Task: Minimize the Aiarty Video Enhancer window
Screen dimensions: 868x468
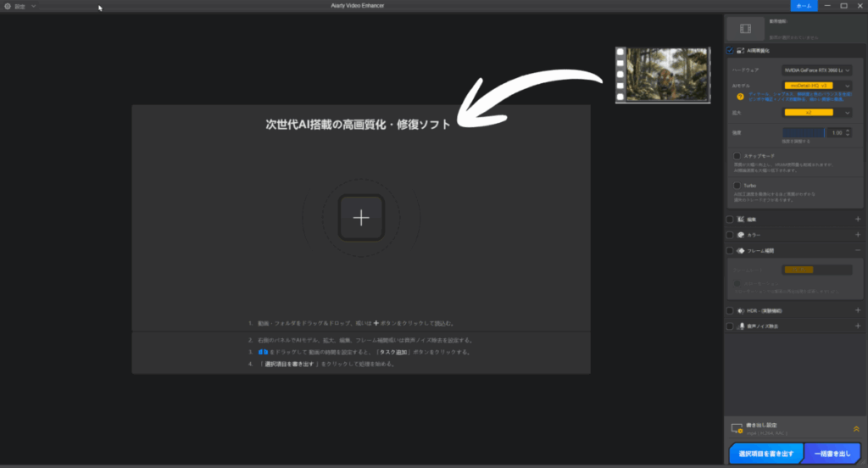Action: (x=827, y=6)
